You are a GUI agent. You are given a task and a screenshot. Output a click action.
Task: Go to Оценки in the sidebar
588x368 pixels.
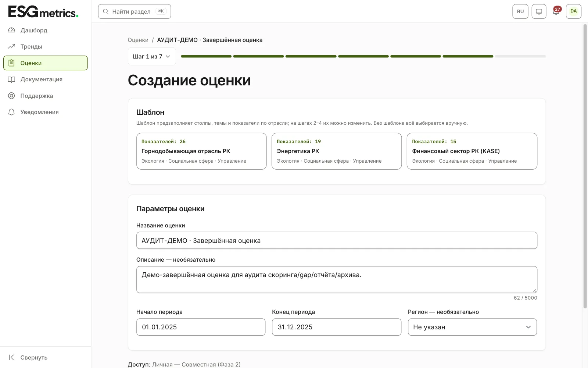pyautogui.click(x=46, y=63)
